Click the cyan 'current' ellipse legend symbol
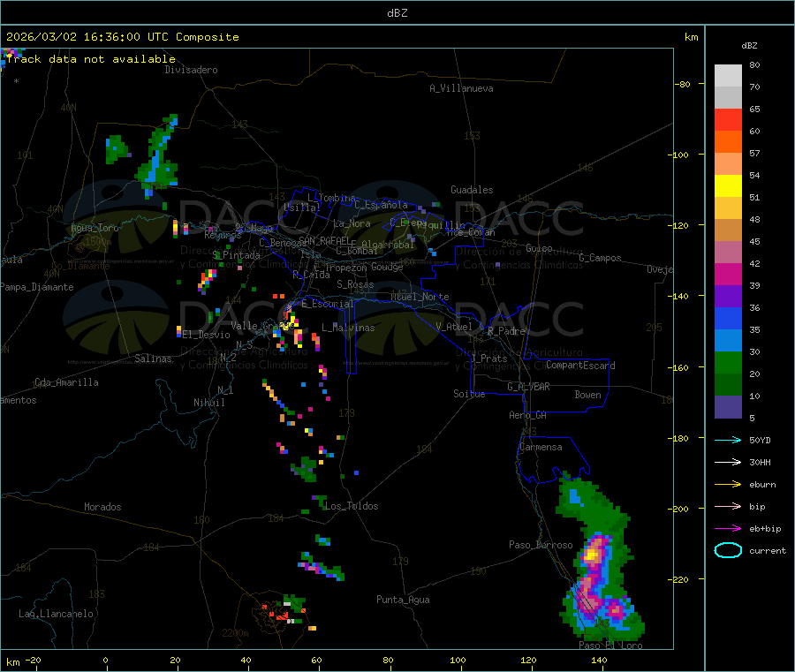795x672 pixels. 728,550
